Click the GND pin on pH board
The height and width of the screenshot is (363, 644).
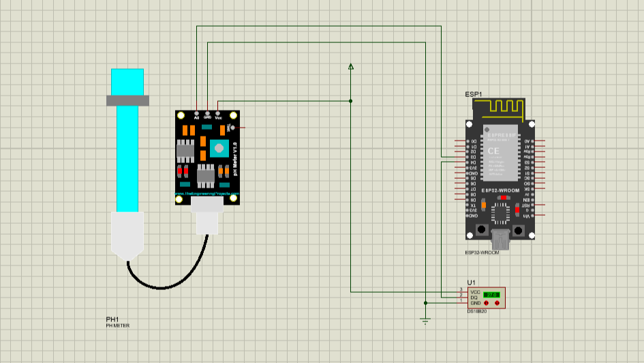[207, 113]
